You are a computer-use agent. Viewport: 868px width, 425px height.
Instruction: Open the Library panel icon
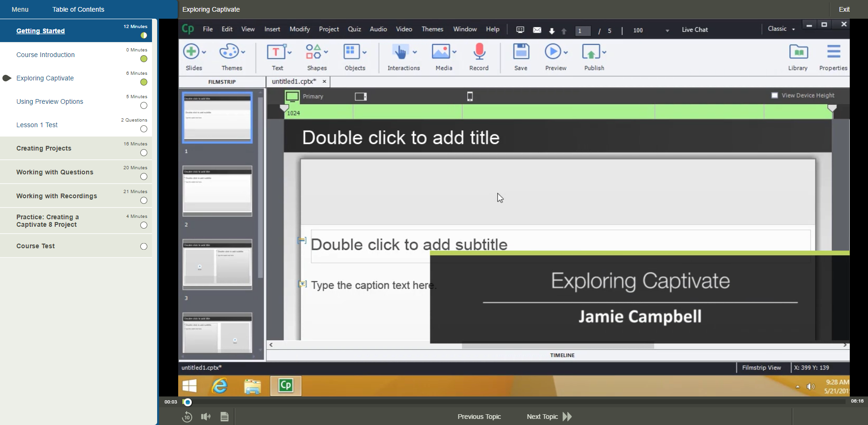[798, 52]
